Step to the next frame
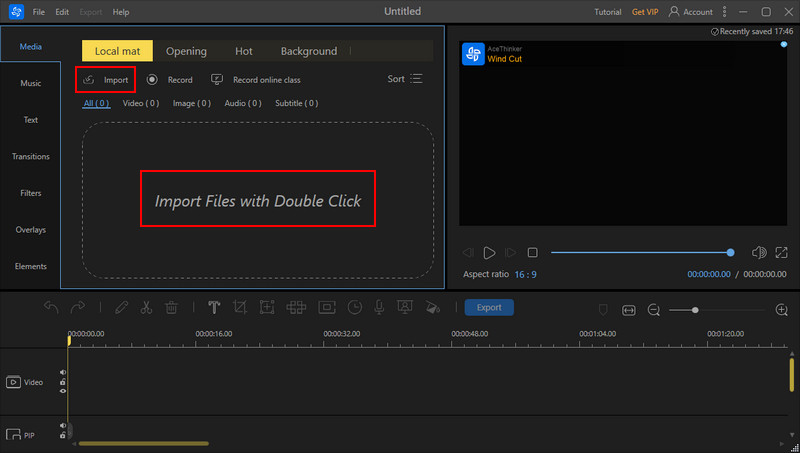 pos(510,253)
